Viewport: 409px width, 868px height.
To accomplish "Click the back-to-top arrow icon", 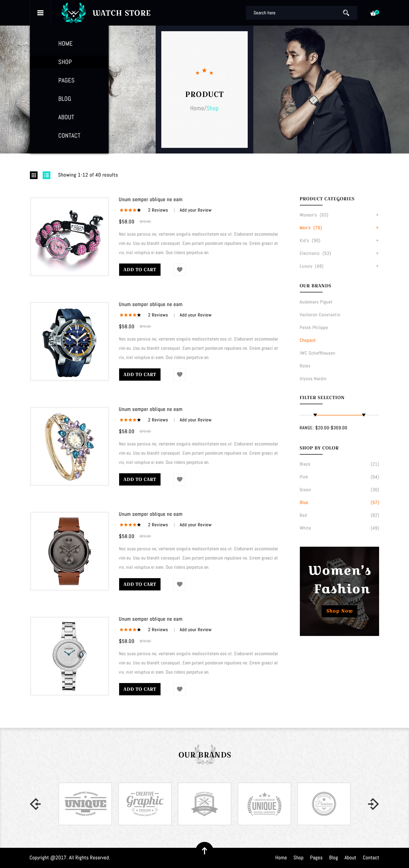I will [204, 851].
